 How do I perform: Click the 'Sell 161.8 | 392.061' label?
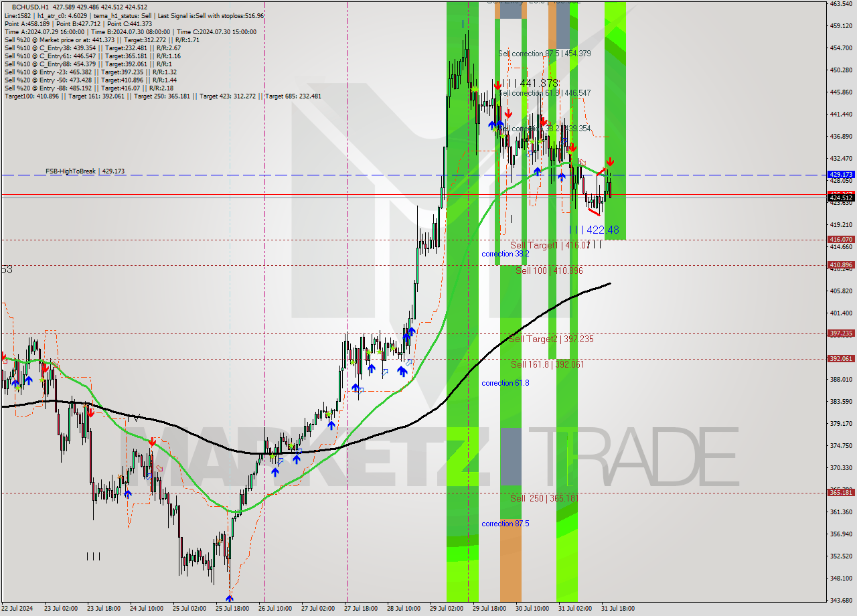click(547, 364)
